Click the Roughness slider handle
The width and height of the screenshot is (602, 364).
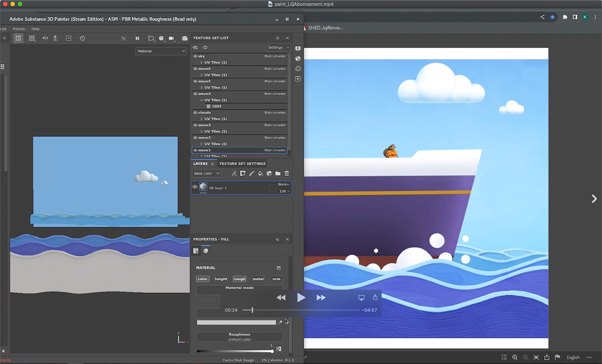click(x=272, y=351)
